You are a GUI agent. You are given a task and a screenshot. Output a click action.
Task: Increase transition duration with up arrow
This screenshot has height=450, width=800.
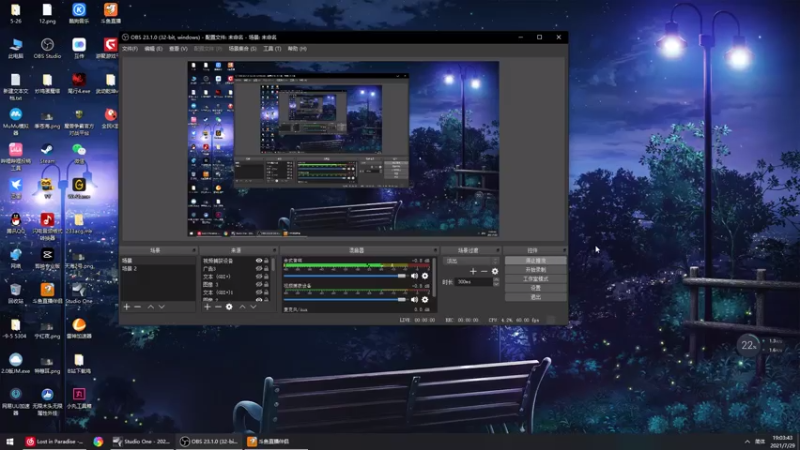[496, 280]
